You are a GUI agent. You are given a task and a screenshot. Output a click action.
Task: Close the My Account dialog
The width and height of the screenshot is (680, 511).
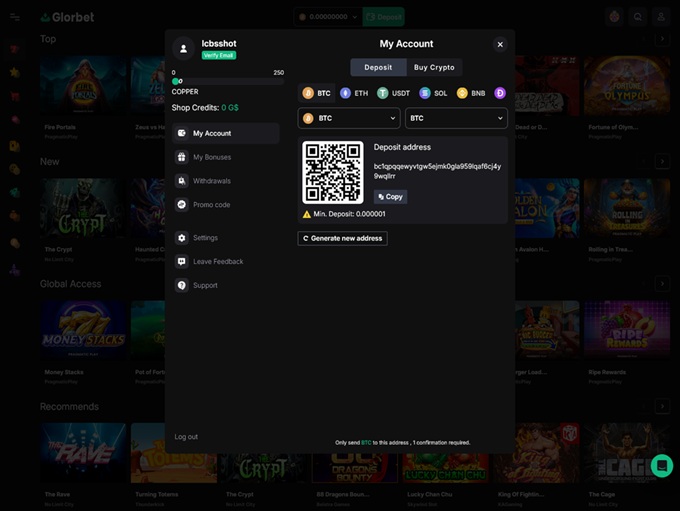click(x=500, y=44)
